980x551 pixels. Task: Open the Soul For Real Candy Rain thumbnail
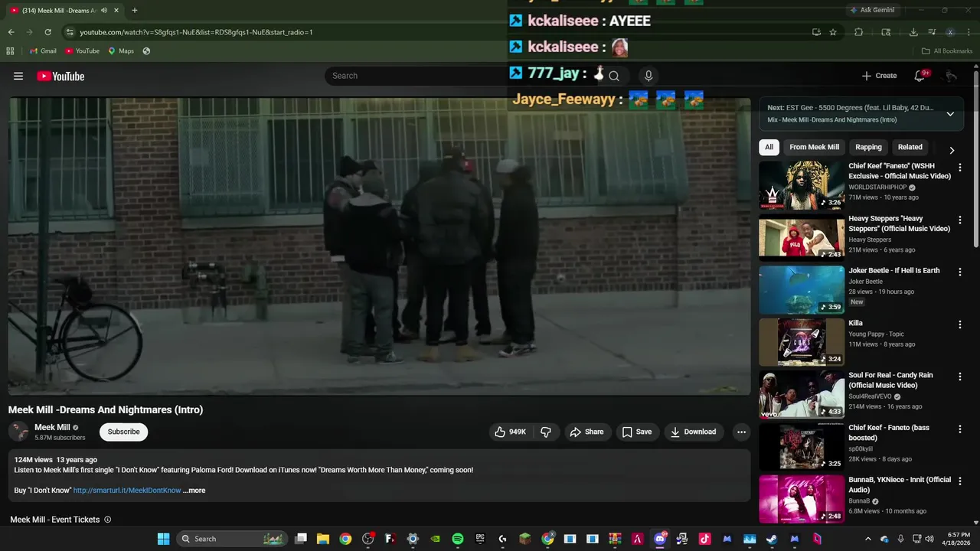pos(802,394)
